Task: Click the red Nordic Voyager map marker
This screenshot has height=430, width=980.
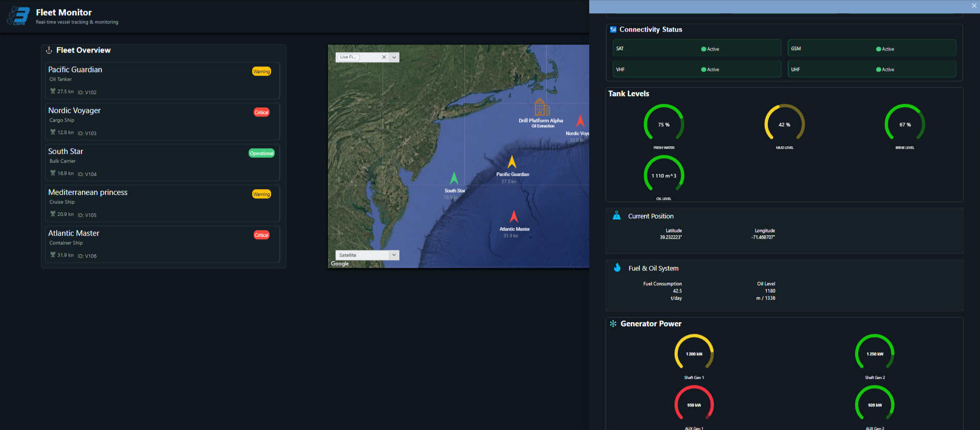Action: [580, 121]
